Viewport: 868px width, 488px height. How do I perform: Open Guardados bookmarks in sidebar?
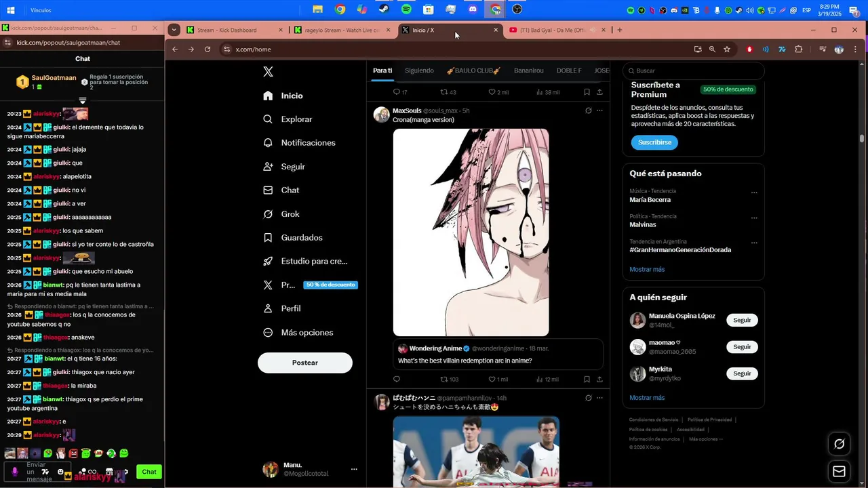(x=292, y=238)
